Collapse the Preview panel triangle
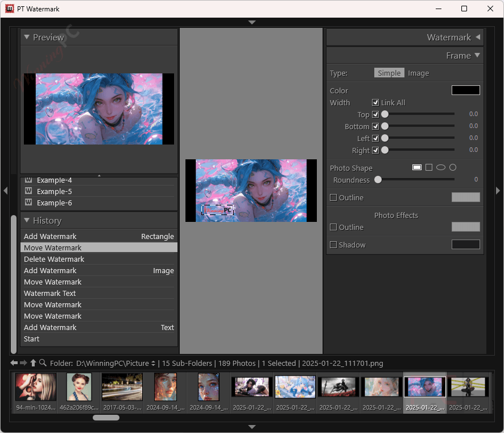 [27, 37]
